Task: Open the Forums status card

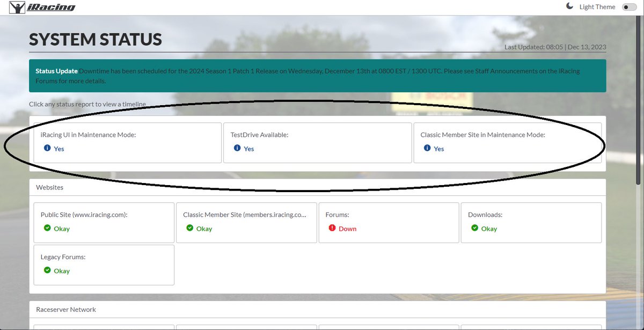Action: (x=389, y=223)
